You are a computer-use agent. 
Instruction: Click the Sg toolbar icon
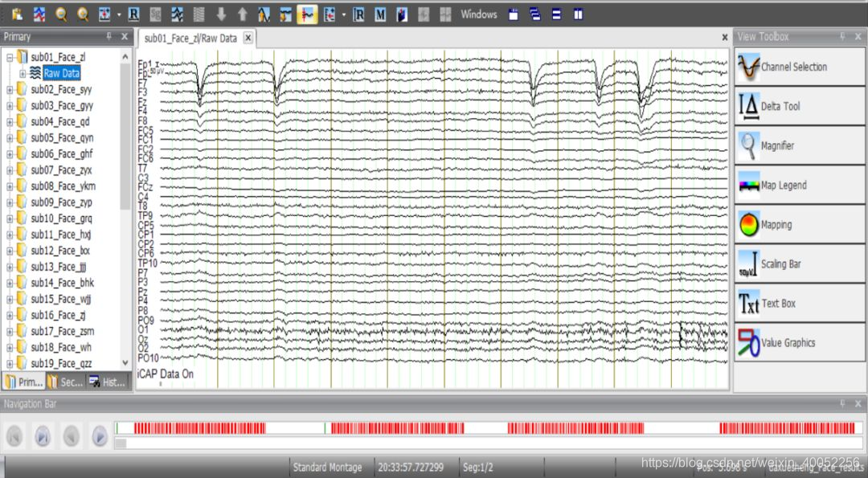156,14
